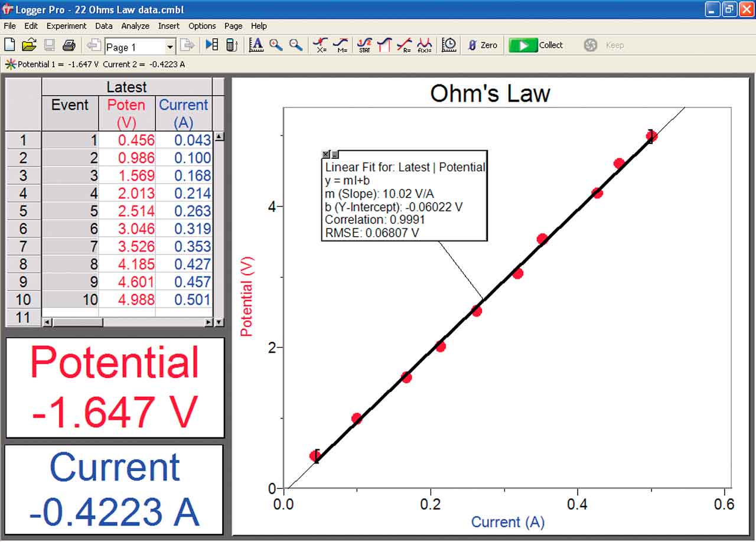
Task: Open the Data Collection clock settings
Action: 449,45
